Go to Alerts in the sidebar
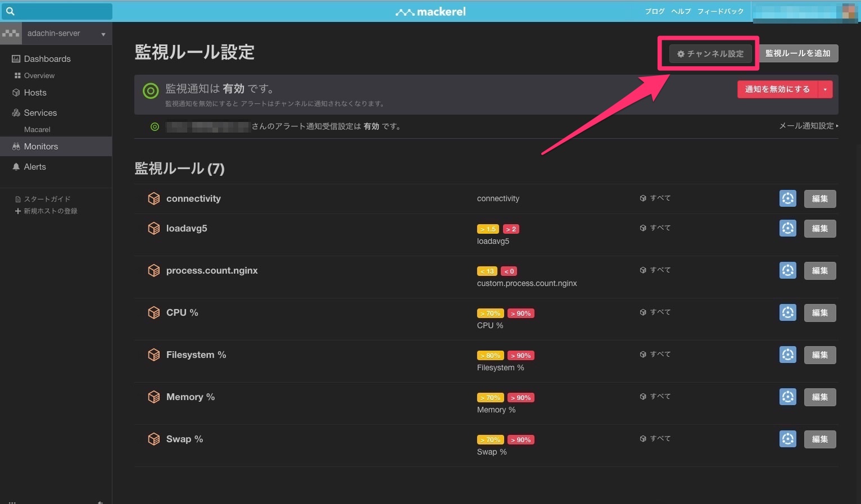861x504 pixels. click(35, 167)
